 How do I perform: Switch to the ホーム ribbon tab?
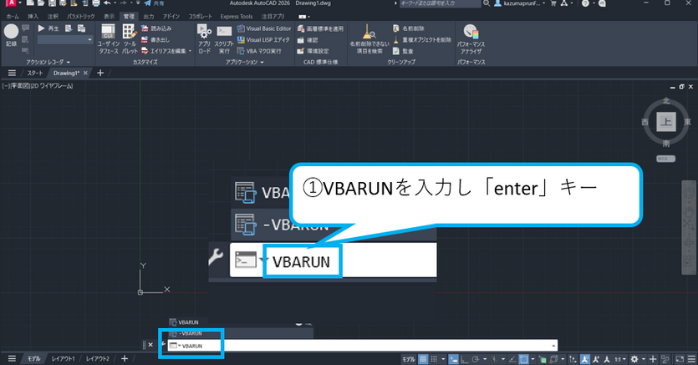[12, 16]
